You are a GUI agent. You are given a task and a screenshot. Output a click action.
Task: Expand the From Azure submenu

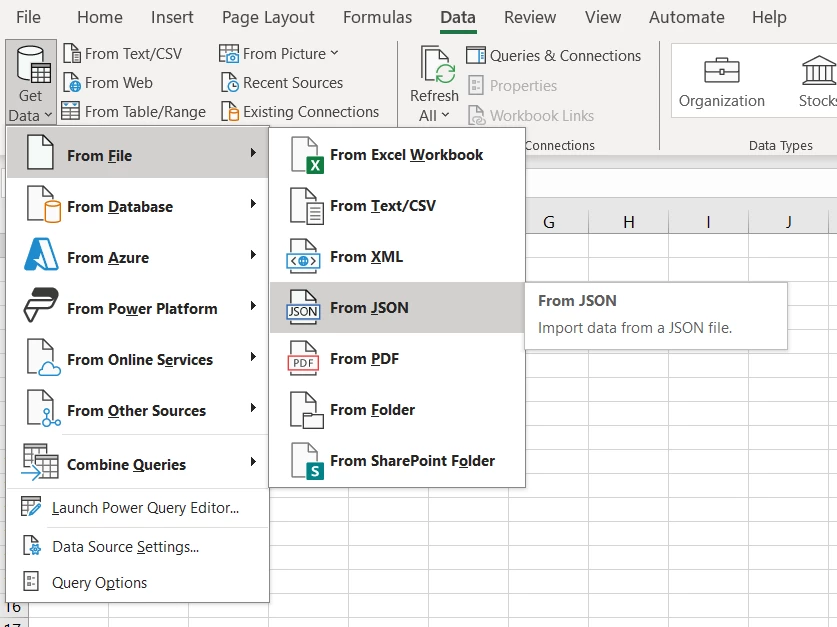pyautogui.click(x=137, y=257)
